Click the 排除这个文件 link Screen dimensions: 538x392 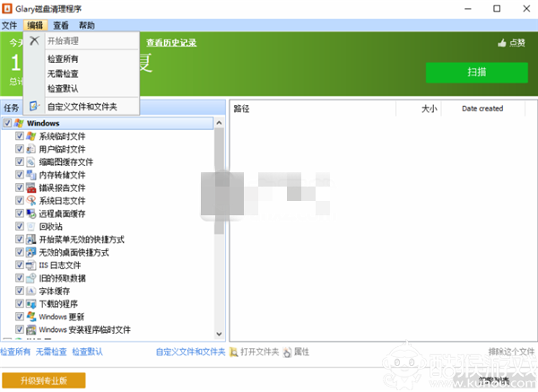tap(511, 352)
